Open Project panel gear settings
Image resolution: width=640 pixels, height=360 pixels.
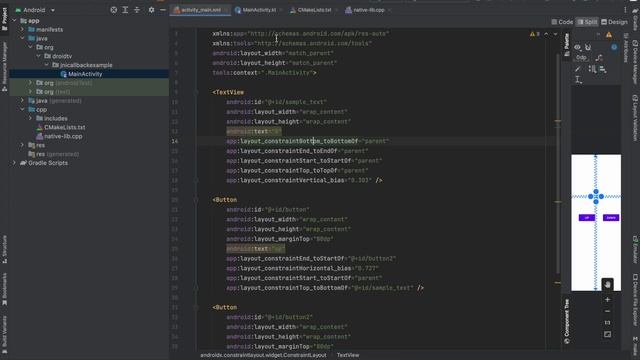[x=151, y=10]
